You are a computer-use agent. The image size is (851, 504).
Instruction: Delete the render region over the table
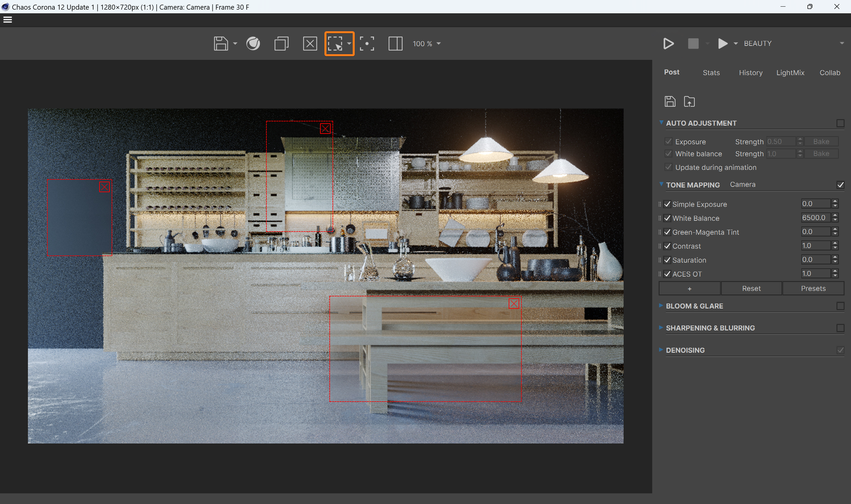pos(514,304)
